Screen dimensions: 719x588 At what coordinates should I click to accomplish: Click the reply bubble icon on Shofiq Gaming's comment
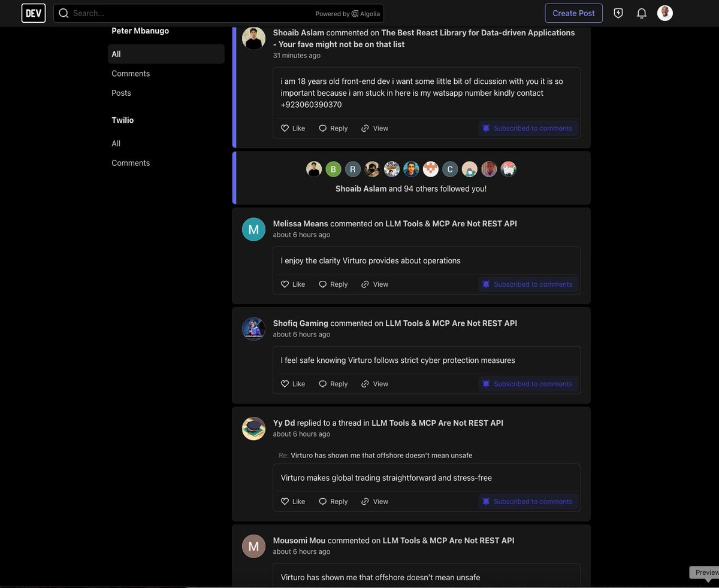(323, 384)
